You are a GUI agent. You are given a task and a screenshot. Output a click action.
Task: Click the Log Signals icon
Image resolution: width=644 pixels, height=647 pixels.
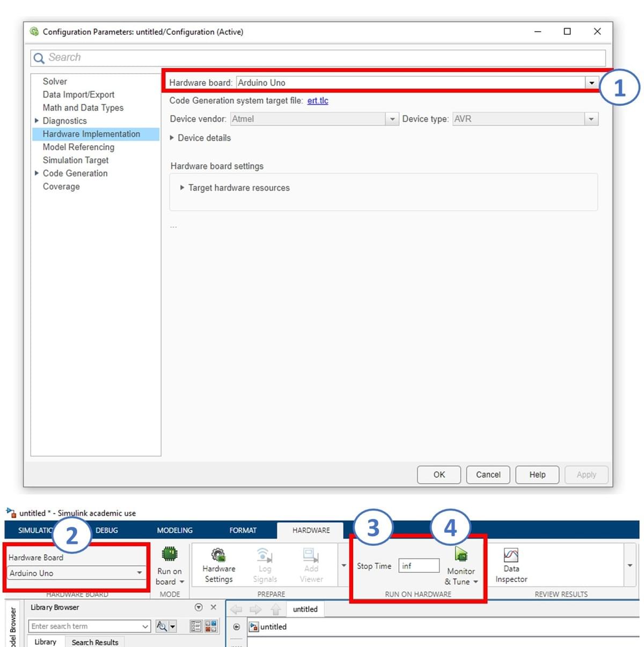tap(265, 555)
